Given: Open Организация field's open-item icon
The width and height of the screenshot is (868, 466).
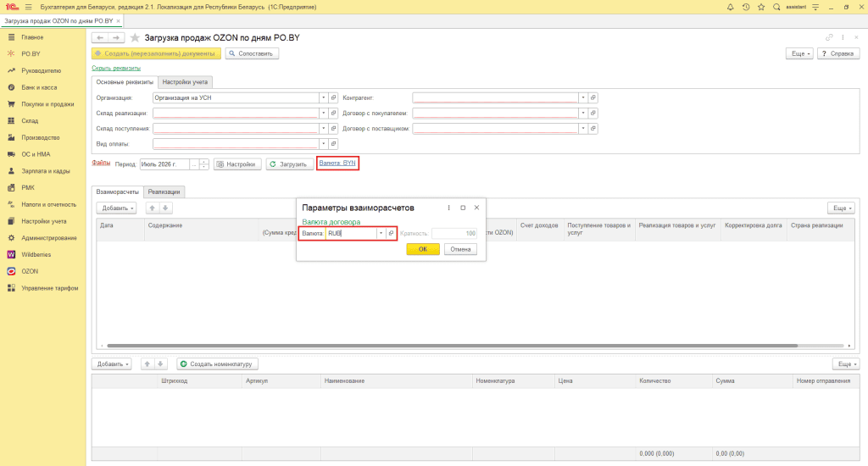Looking at the screenshot, I should click(x=333, y=97).
